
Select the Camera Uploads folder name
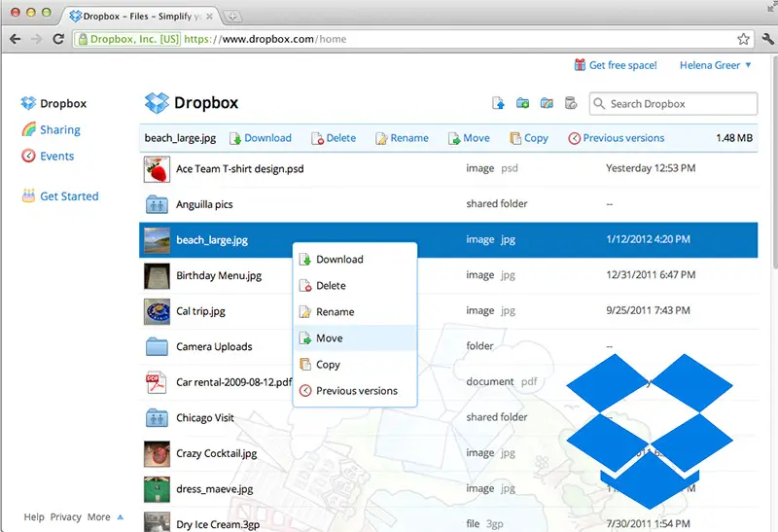point(214,346)
